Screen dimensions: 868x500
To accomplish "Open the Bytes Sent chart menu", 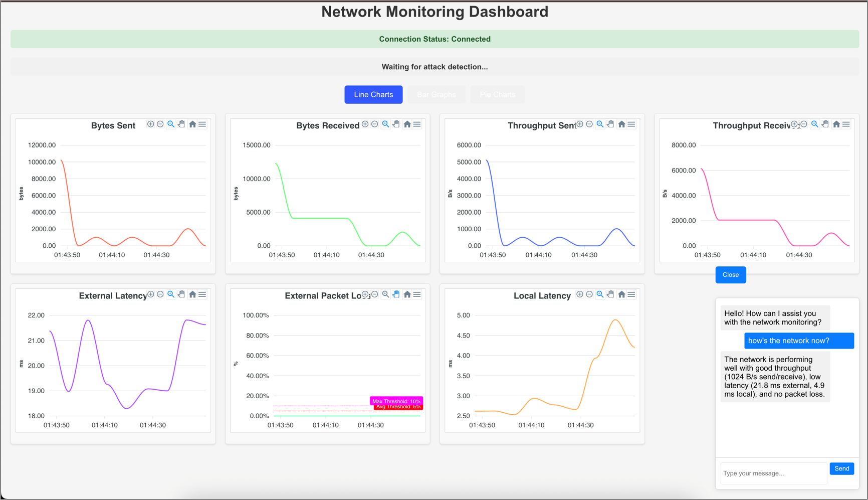I will (x=202, y=124).
